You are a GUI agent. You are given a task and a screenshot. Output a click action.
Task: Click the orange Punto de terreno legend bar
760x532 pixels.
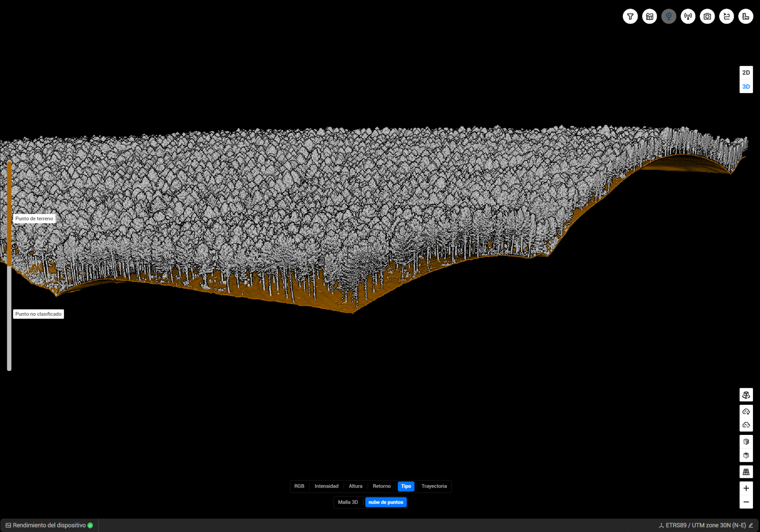point(9,214)
